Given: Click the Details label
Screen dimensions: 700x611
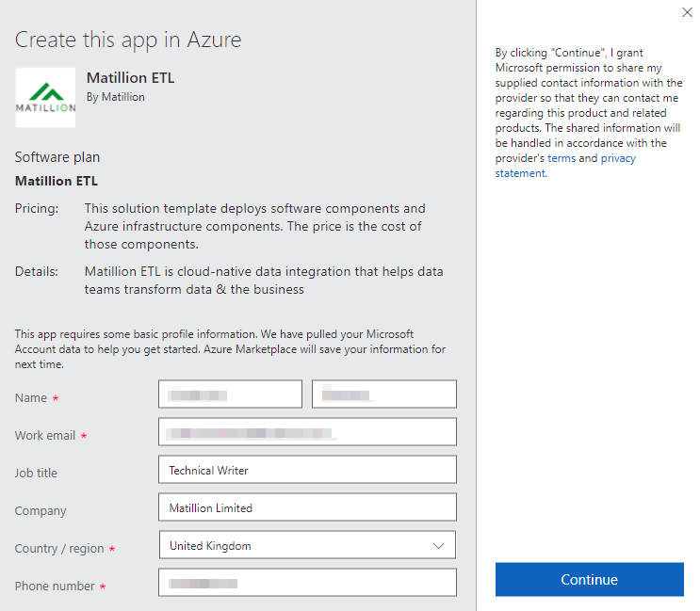Looking at the screenshot, I should coord(36,271).
